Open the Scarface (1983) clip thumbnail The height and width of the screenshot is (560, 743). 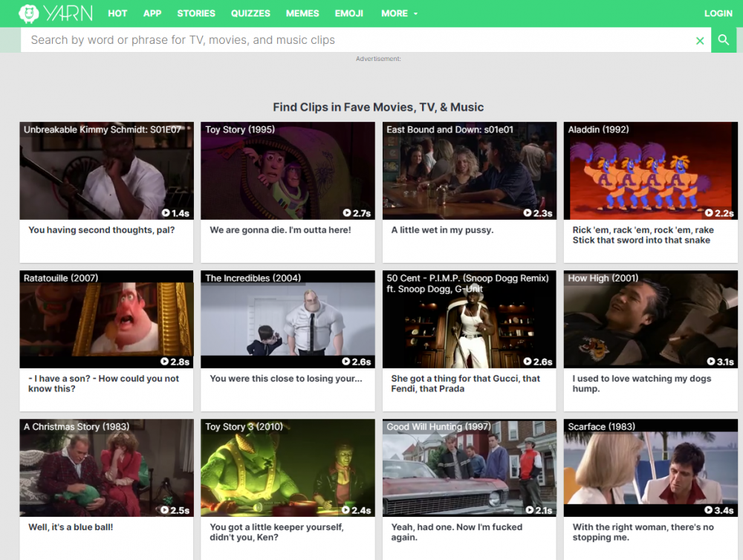(x=651, y=468)
